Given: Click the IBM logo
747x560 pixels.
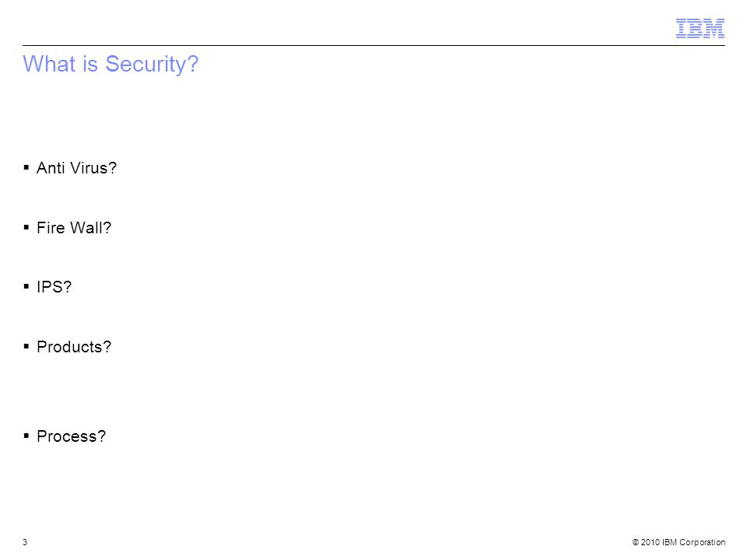Looking at the screenshot, I should (x=700, y=28).
